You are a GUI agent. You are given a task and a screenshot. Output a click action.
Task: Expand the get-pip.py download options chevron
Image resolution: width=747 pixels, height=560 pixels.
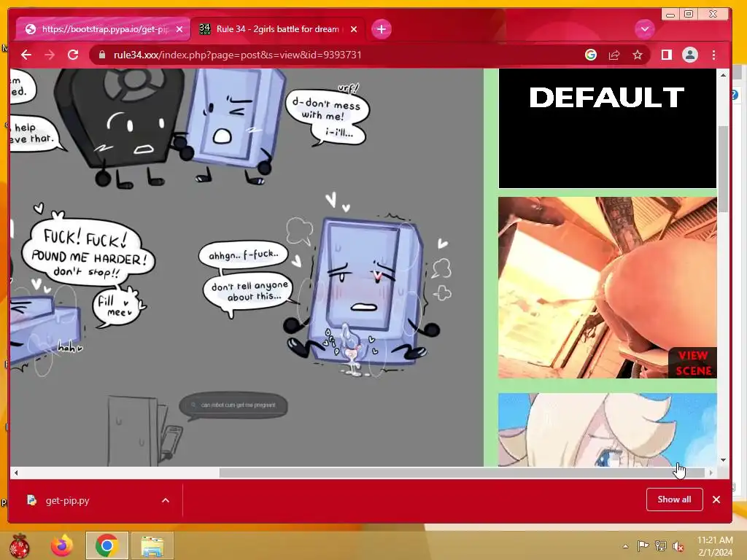pos(166,500)
